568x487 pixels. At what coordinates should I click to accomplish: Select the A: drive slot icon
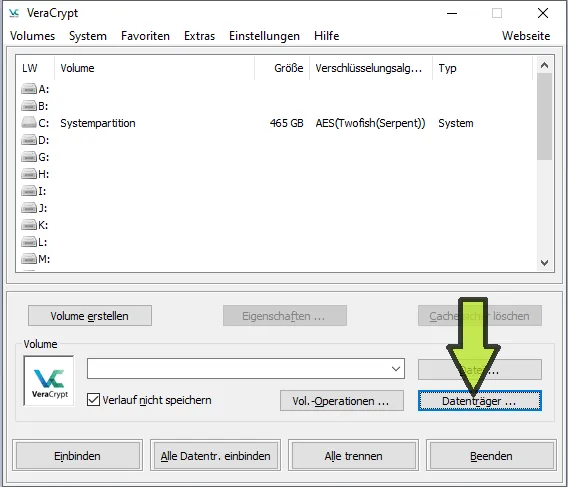pos(29,89)
